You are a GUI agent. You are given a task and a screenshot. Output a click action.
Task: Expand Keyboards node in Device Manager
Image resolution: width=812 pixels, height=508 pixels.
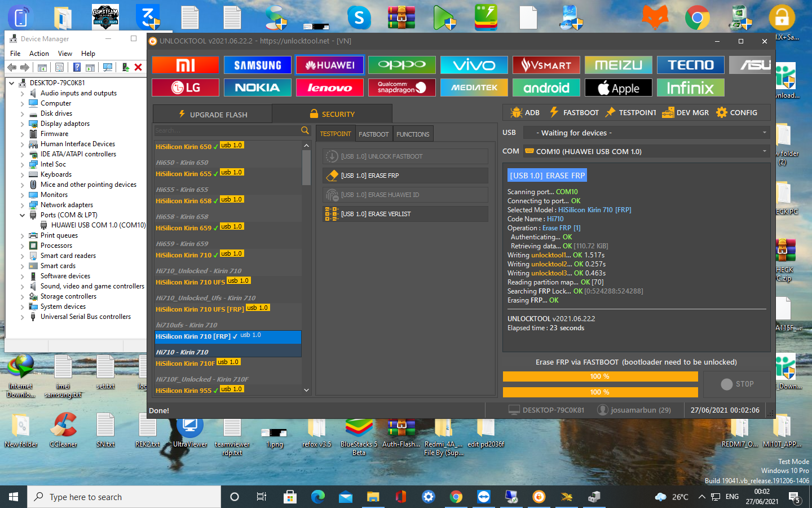[x=23, y=174]
